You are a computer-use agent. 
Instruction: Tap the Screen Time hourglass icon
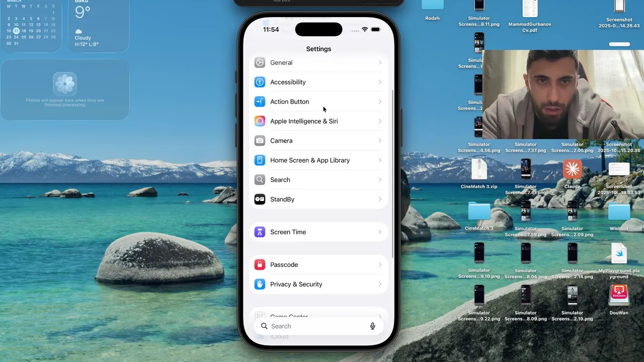click(x=260, y=232)
